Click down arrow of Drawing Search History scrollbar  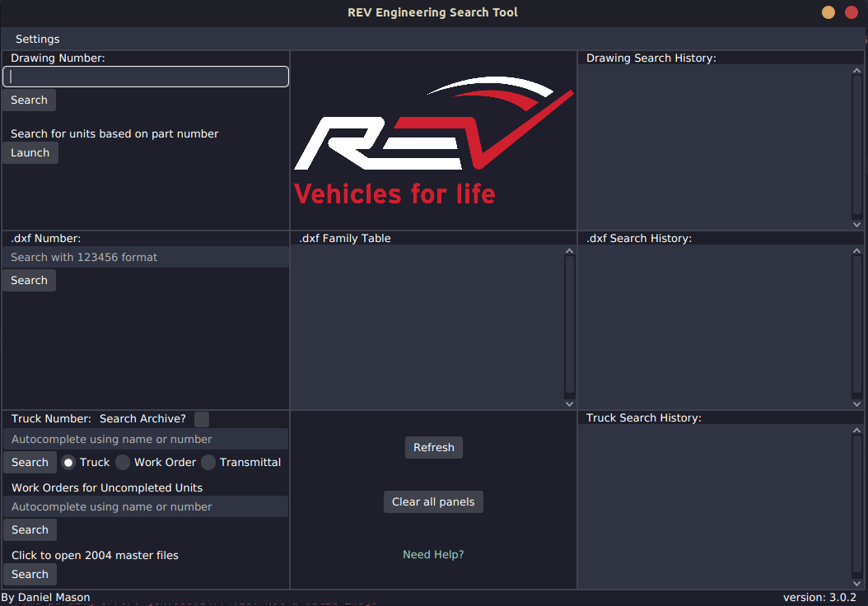pos(857,225)
